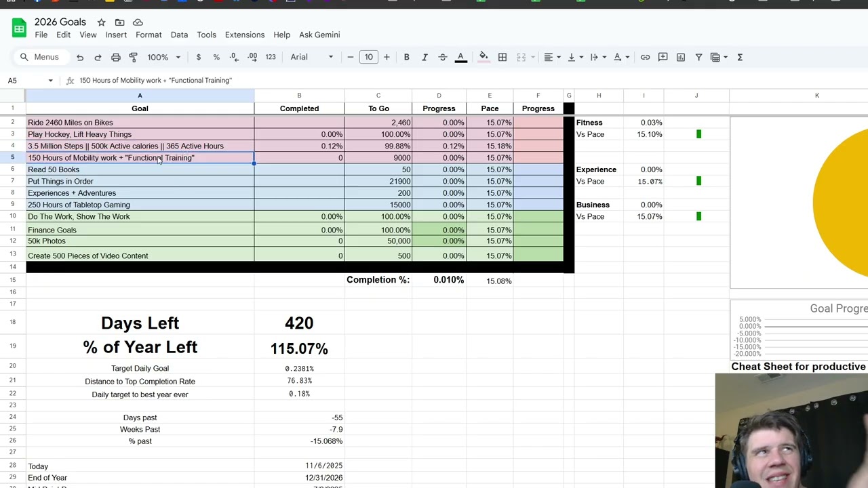Screen dimensions: 868x488
Task: Select row 18 header
Action: [x=12, y=323]
